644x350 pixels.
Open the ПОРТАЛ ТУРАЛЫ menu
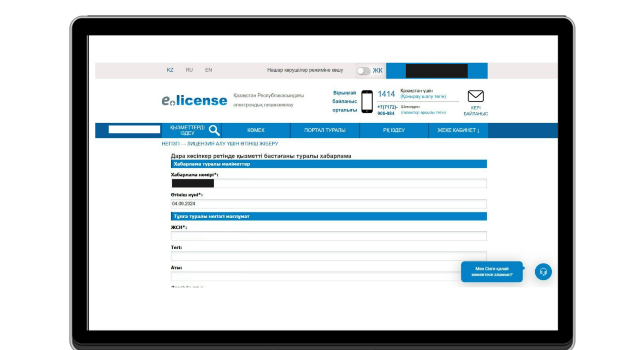click(x=325, y=130)
